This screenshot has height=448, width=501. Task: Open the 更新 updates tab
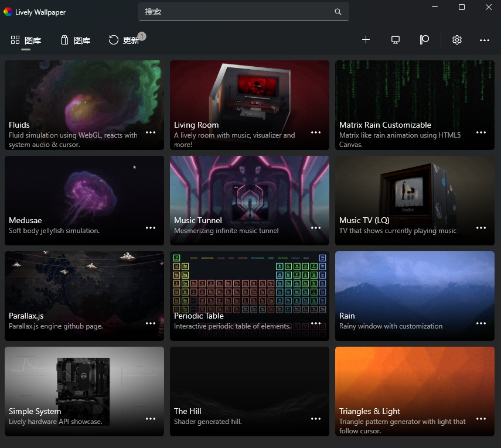[x=124, y=40]
